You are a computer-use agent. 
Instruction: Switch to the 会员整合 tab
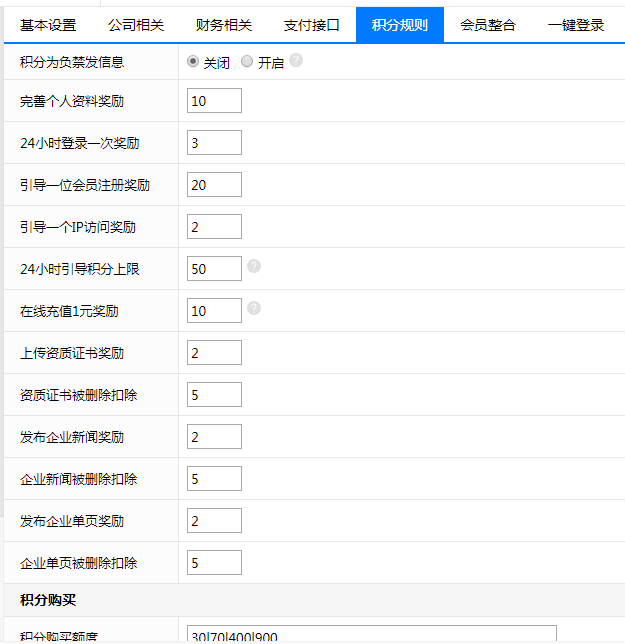pyautogui.click(x=488, y=25)
